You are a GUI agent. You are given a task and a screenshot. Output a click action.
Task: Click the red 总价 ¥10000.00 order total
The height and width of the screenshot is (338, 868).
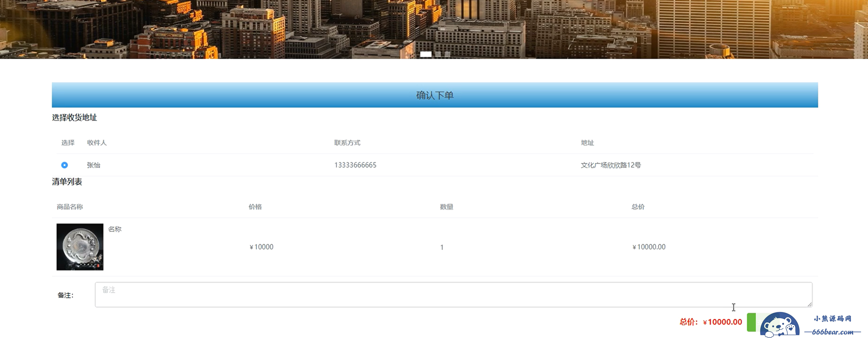[711, 322]
